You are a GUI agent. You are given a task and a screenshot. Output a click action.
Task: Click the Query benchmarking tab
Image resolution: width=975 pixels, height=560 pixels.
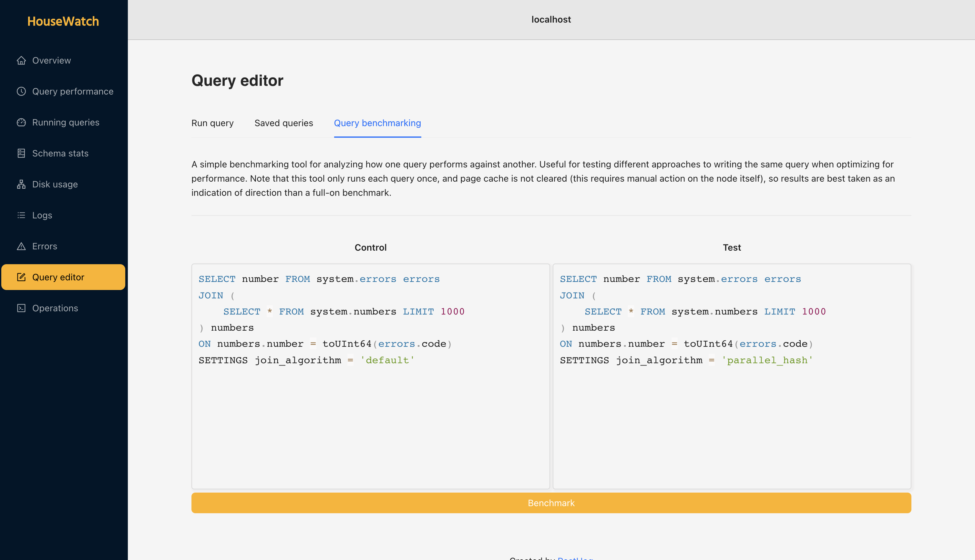pos(378,123)
